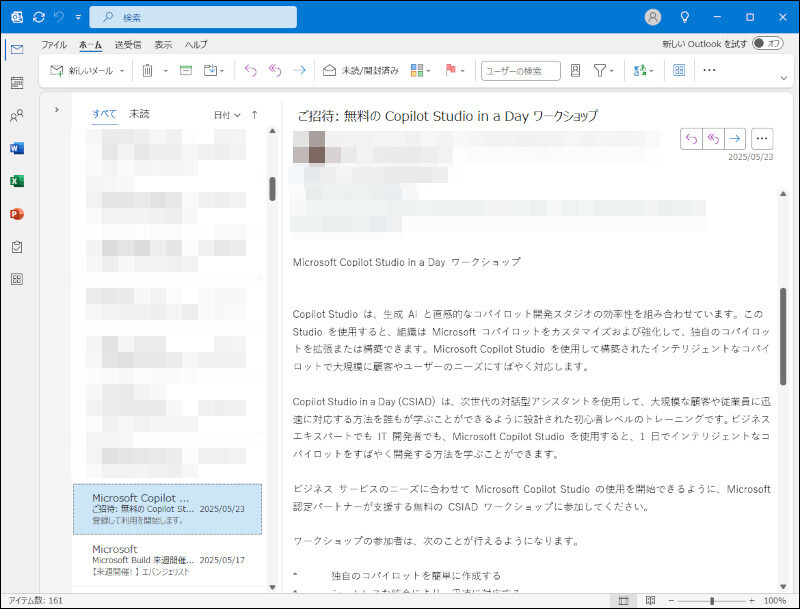
Task: Select the 未読 filter tab
Action: pyautogui.click(x=139, y=114)
